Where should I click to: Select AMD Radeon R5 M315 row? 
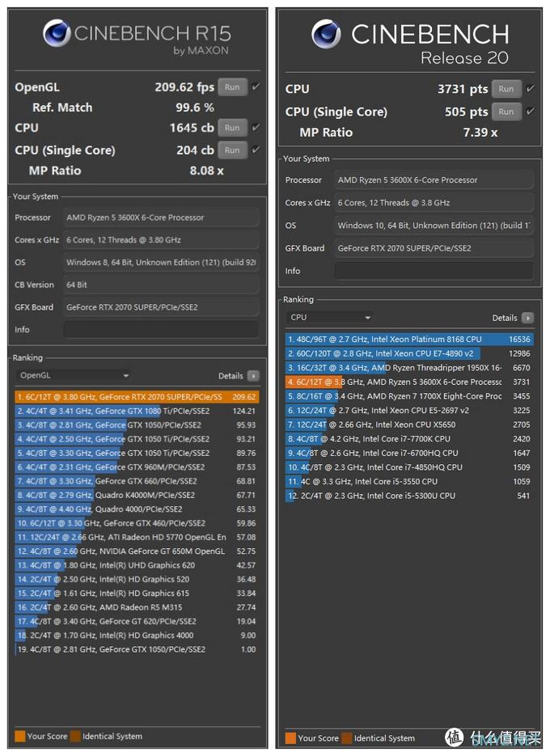click(x=137, y=607)
